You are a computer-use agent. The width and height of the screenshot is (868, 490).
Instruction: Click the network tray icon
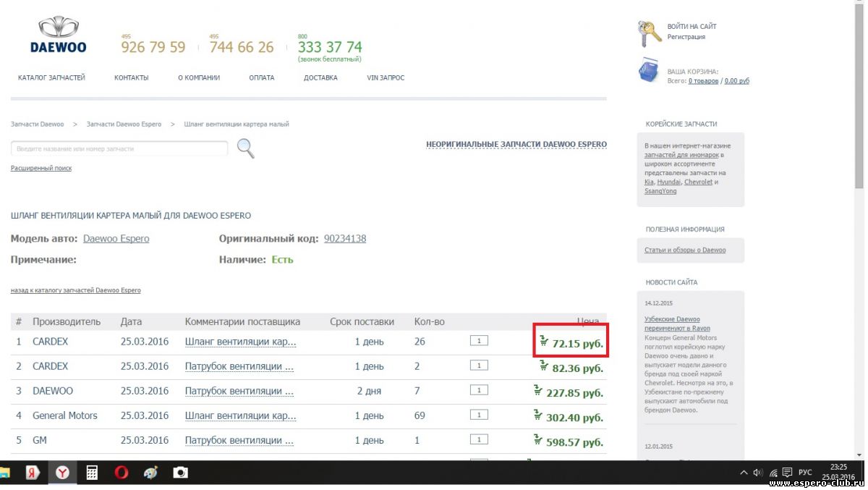pos(772,473)
